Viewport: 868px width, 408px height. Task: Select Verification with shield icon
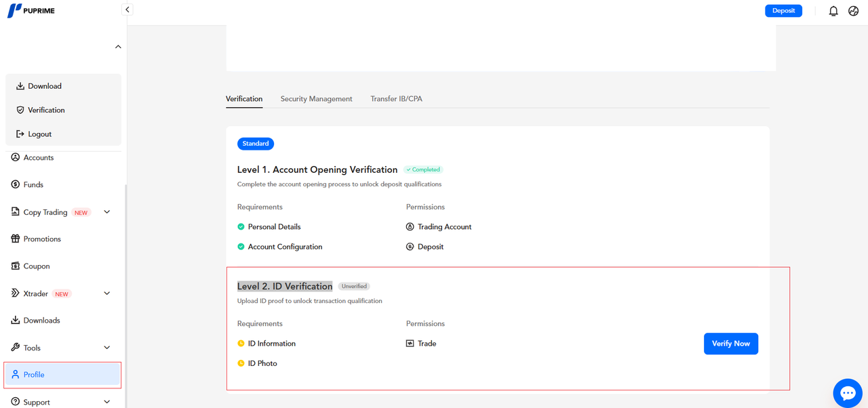(46, 110)
